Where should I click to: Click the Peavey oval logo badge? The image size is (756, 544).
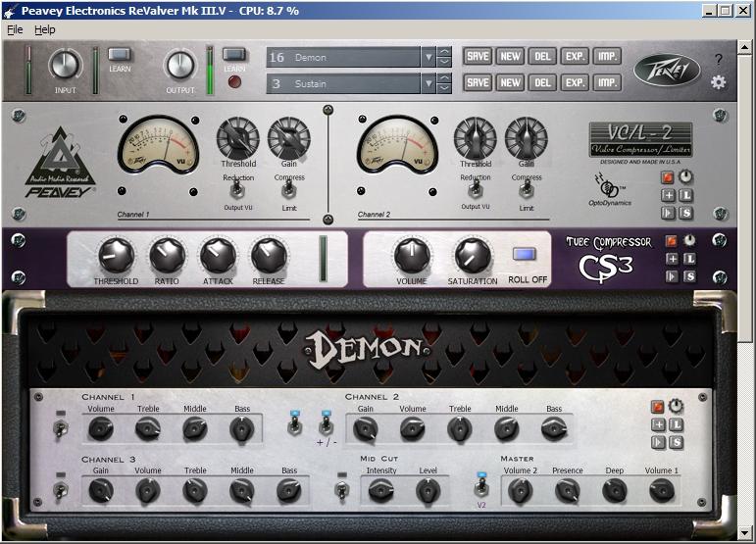coord(667,71)
